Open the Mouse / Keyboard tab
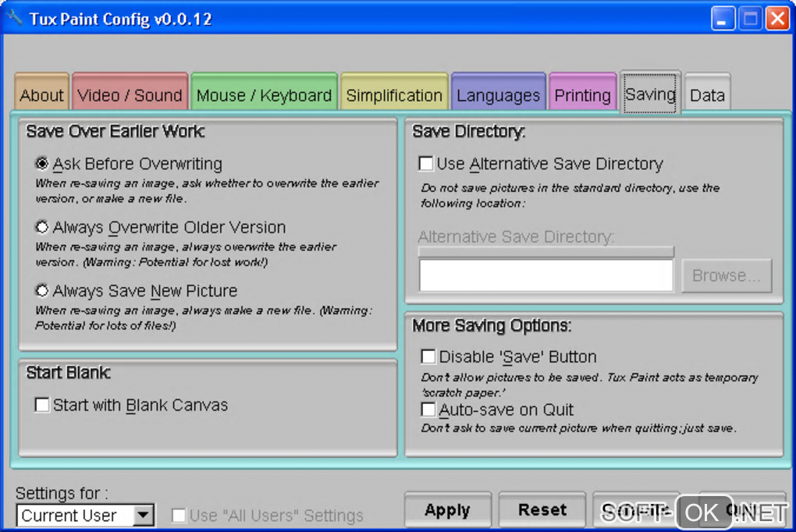796x532 pixels. pos(264,92)
